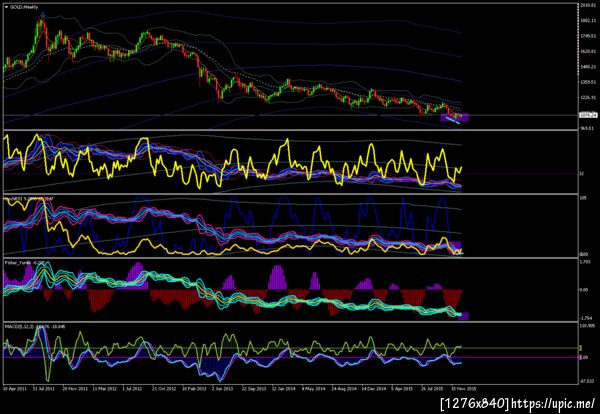Click the 14 Dec 2014 date label

coord(373,388)
